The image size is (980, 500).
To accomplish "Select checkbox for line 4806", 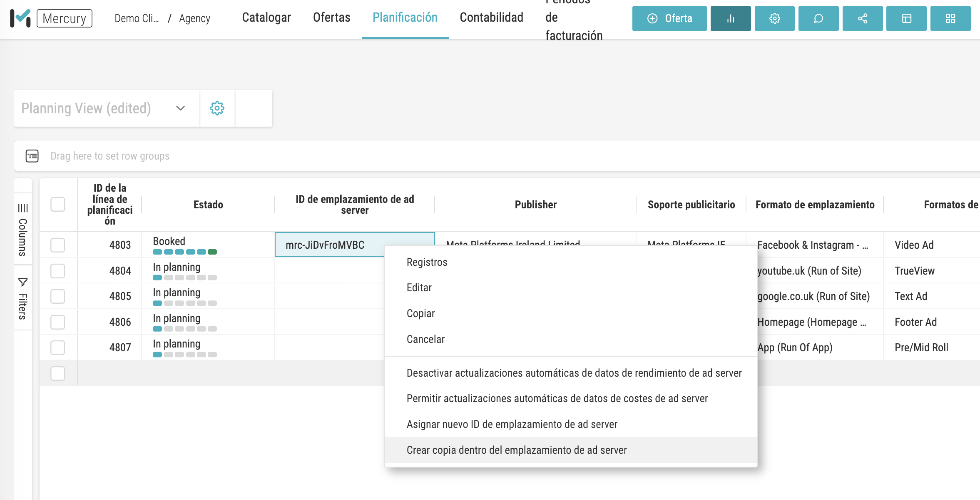I will (58, 322).
